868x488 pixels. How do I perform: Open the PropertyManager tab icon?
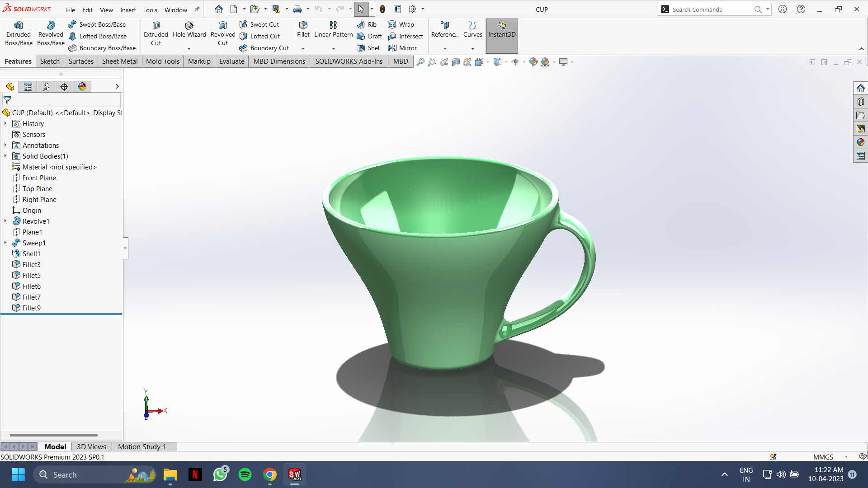28,87
